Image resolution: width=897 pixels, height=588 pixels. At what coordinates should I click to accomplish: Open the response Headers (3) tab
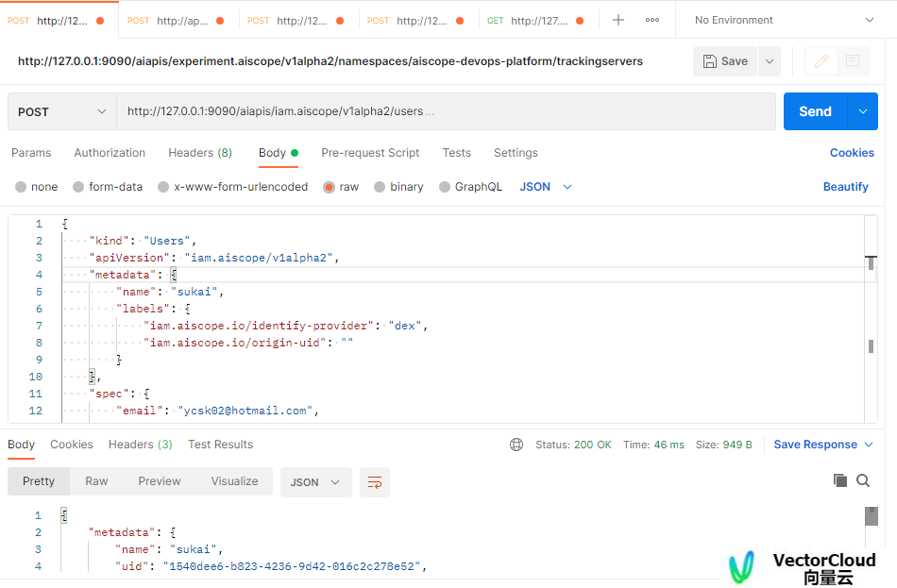140,445
